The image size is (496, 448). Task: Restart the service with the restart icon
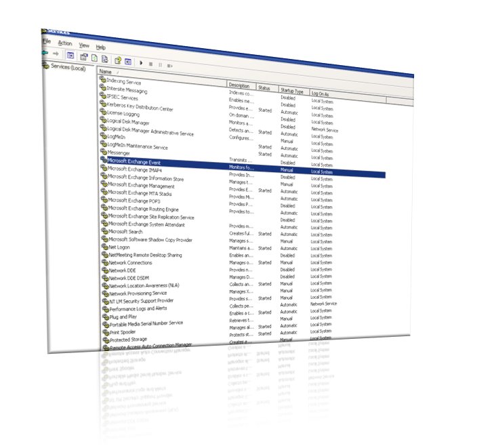(x=169, y=66)
